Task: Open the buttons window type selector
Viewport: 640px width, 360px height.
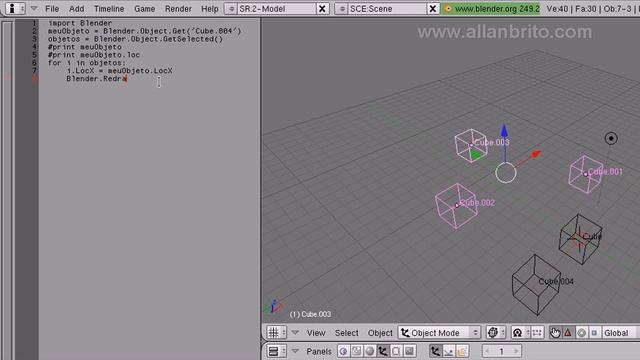Action: coord(277,351)
